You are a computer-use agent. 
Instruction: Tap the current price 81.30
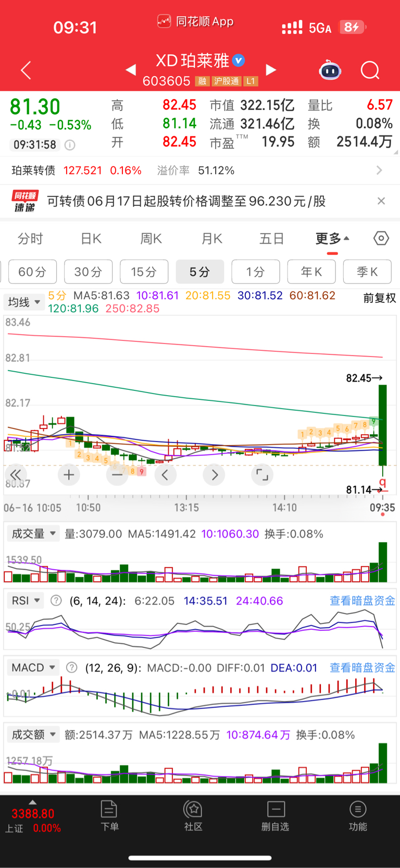[35, 107]
